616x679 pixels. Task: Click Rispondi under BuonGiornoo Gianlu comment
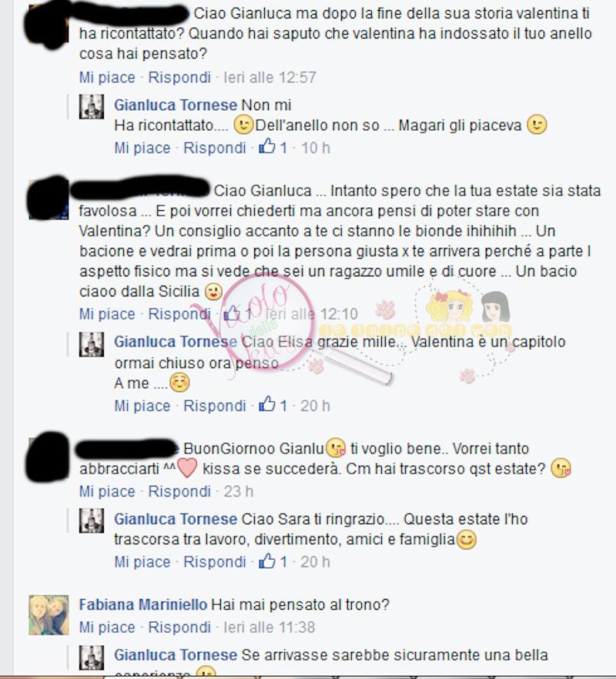point(179,491)
